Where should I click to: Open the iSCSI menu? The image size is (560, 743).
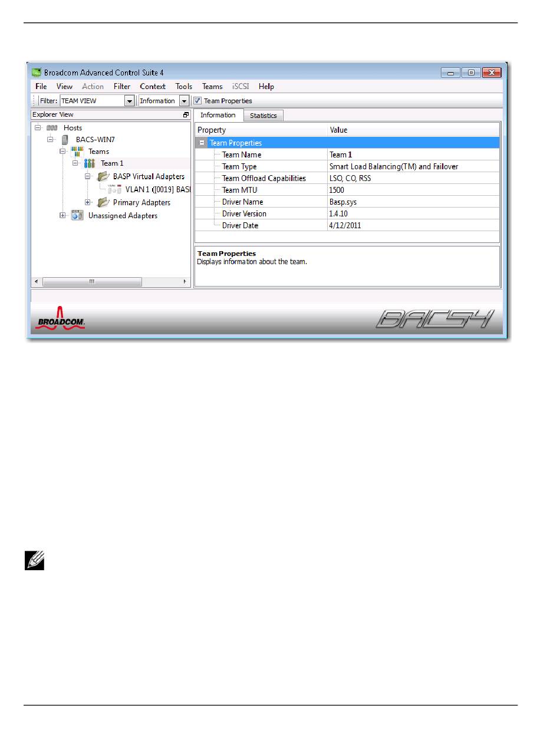[241, 86]
